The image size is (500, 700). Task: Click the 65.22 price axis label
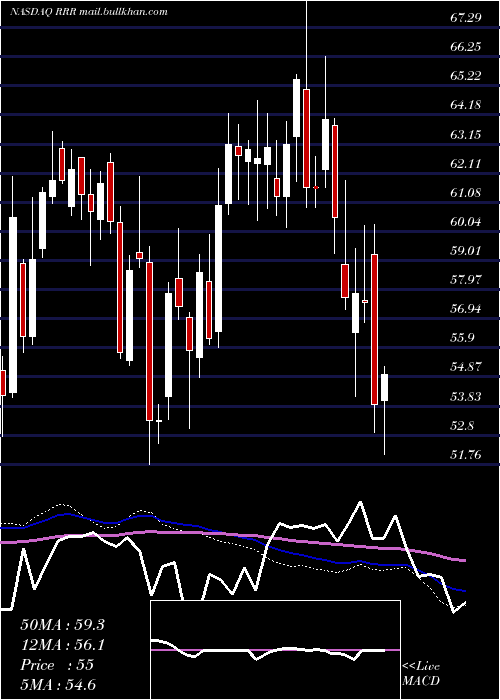[x=466, y=75]
